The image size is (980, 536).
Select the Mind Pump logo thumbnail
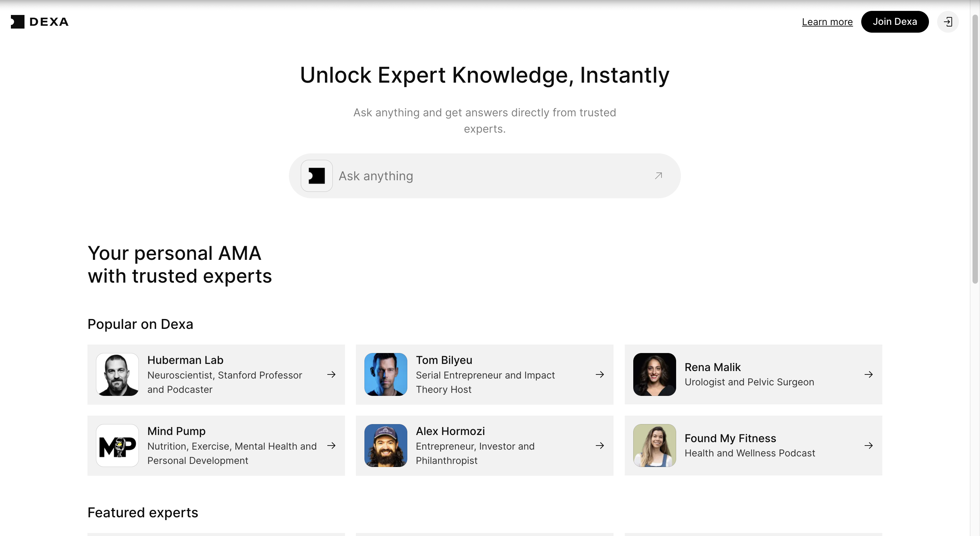click(x=117, y=446)
